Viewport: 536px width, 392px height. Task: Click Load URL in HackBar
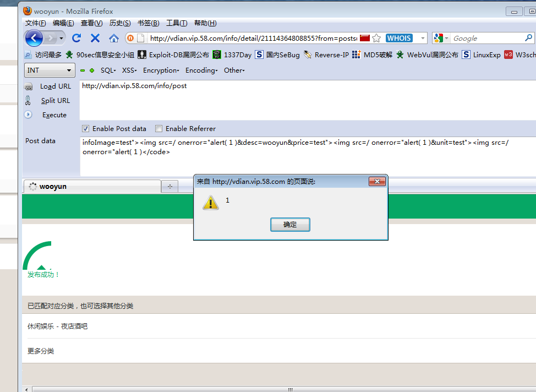coord(48,86)
